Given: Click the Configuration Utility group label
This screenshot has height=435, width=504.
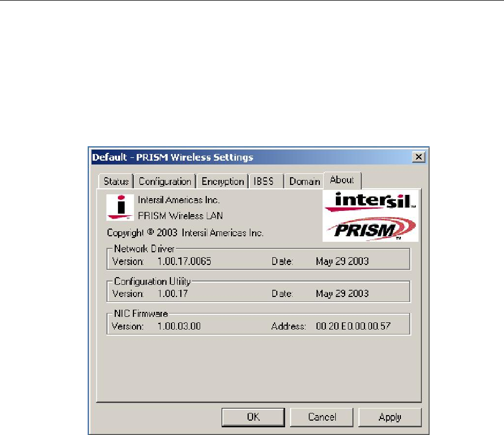Looking at the screenshot, I should coord(152,282).
